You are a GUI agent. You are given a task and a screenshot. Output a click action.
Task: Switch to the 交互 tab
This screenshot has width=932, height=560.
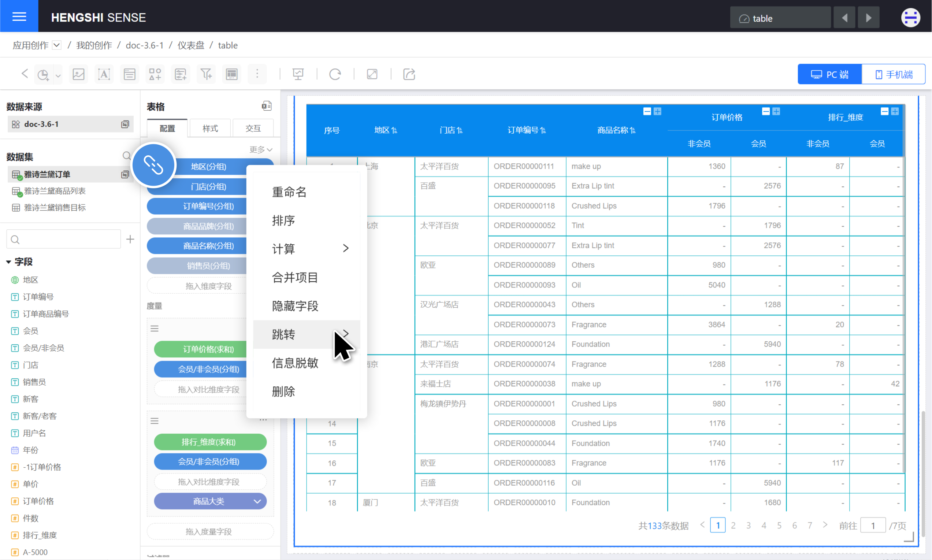pos(253,128)
